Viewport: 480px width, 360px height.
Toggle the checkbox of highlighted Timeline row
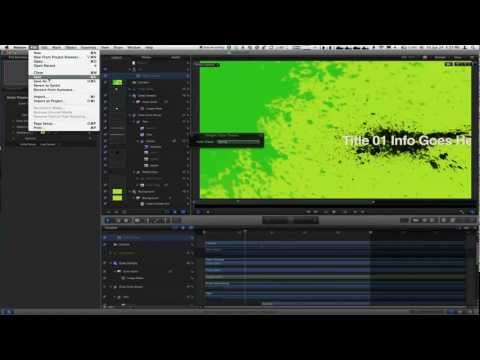(x=105, y=238)
